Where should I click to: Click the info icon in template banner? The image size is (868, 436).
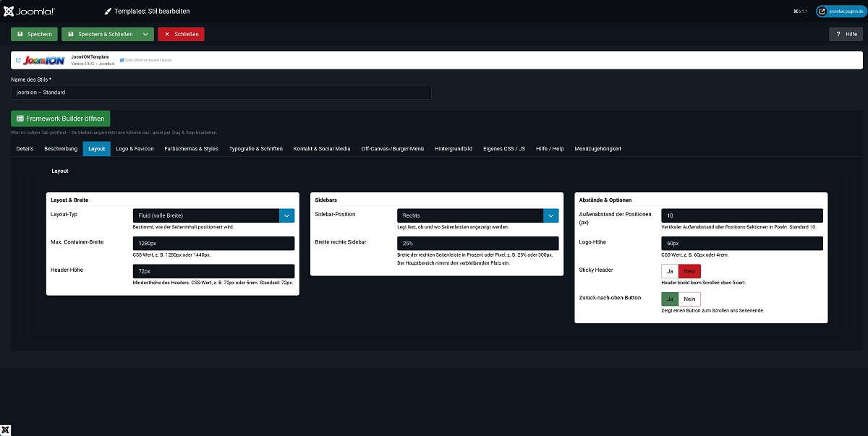122,59
